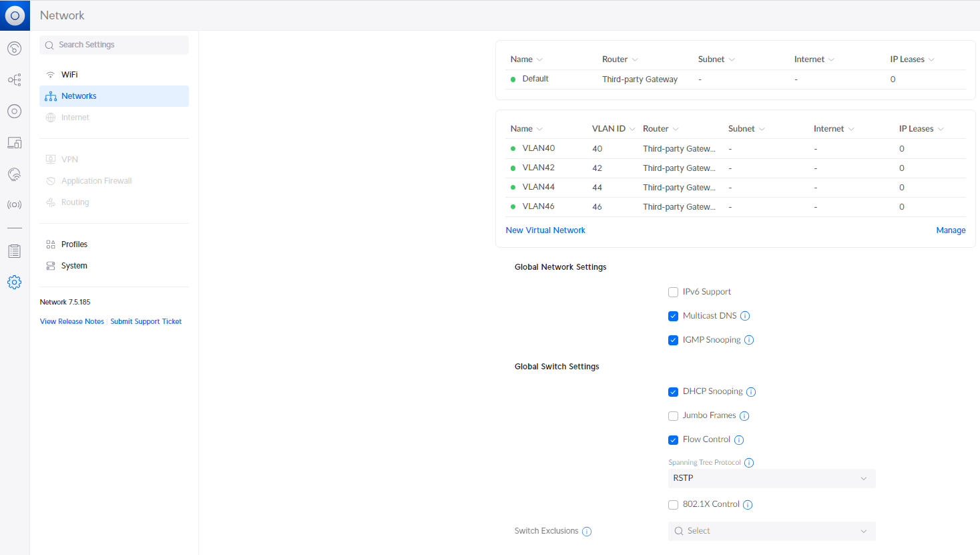This screenshot has height=555, width=980.
Task: Show 802.1X Control info icon
Action: point(748,505)
